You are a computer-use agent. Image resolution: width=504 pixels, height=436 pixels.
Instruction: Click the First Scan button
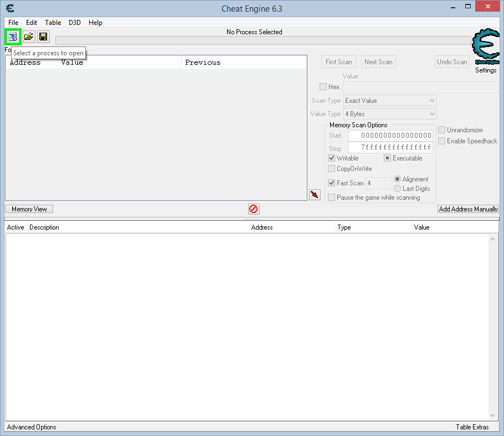[338, 61]
